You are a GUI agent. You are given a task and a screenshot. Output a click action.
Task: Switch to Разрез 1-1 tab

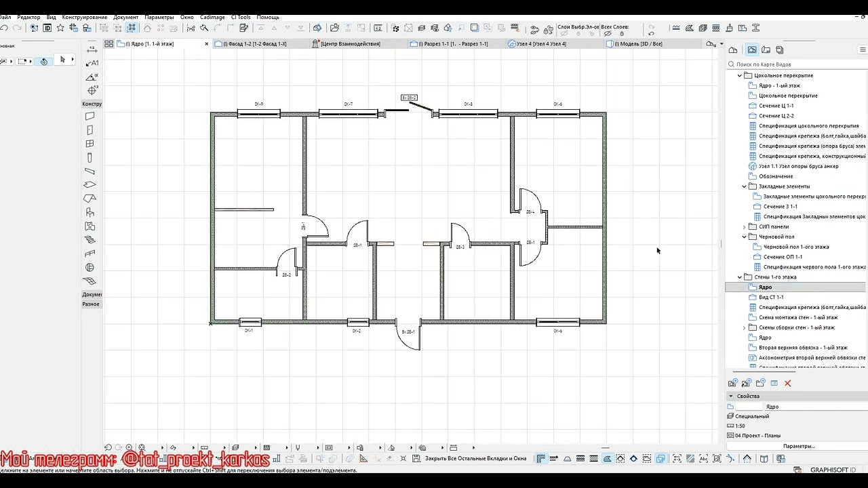(x=458, y=43)
